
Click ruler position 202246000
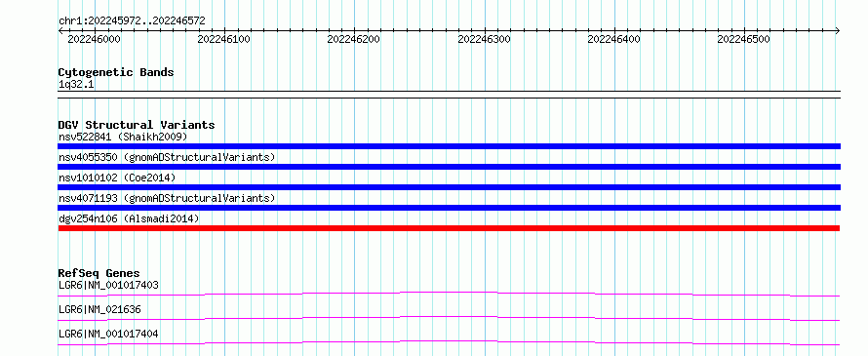point(94,39)
